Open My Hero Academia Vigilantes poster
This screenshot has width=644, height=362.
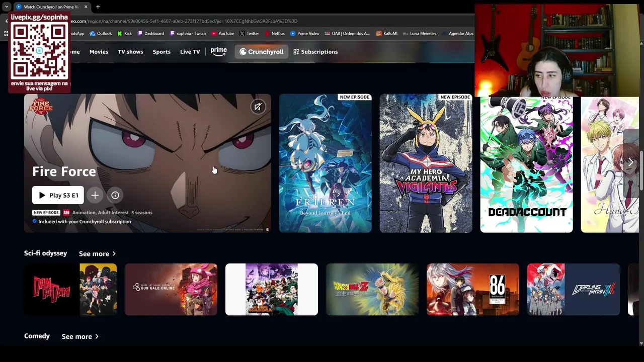click(426, 163)
